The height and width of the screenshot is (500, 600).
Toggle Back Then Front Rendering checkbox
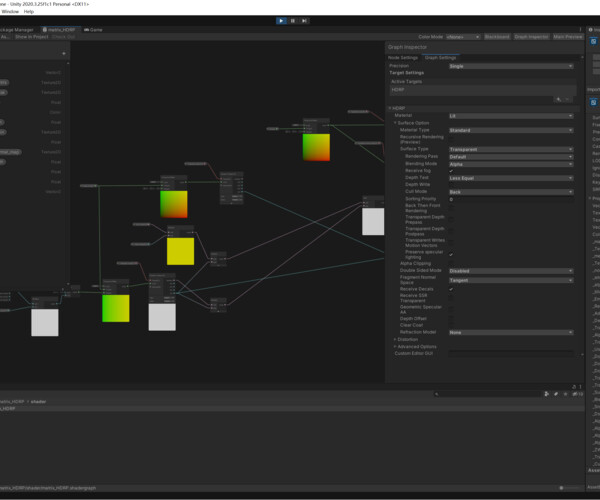(451, 208)
